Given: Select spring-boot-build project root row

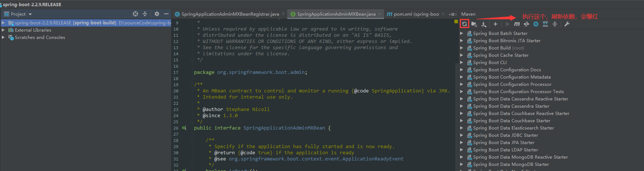Looking at the screenshot, I should pos(86,23).
